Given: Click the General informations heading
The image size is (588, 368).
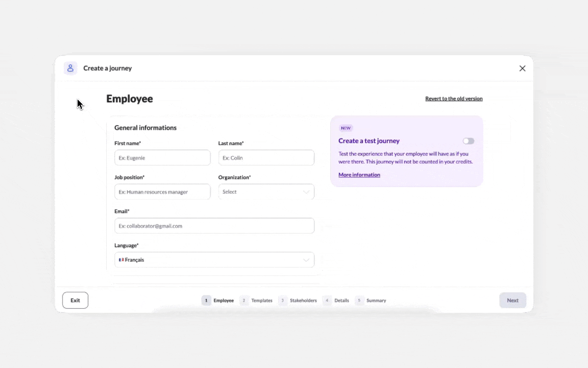Looking at the screenshot, I should [145, 128].
